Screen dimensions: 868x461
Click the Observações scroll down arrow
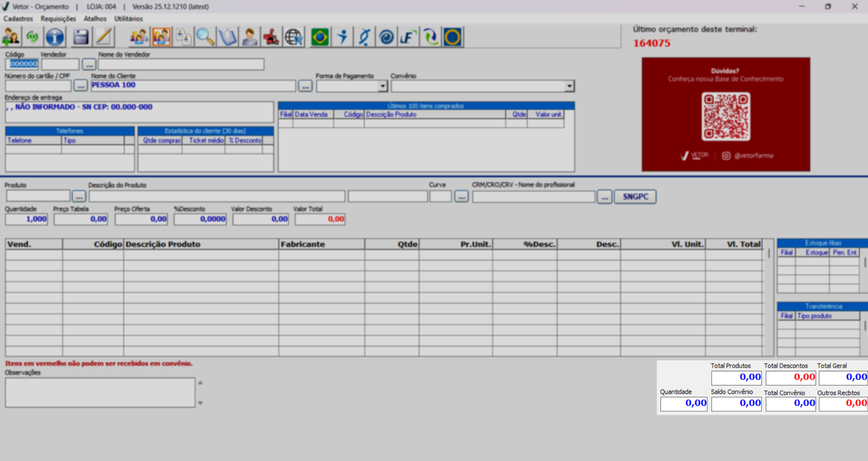(200, 403)
